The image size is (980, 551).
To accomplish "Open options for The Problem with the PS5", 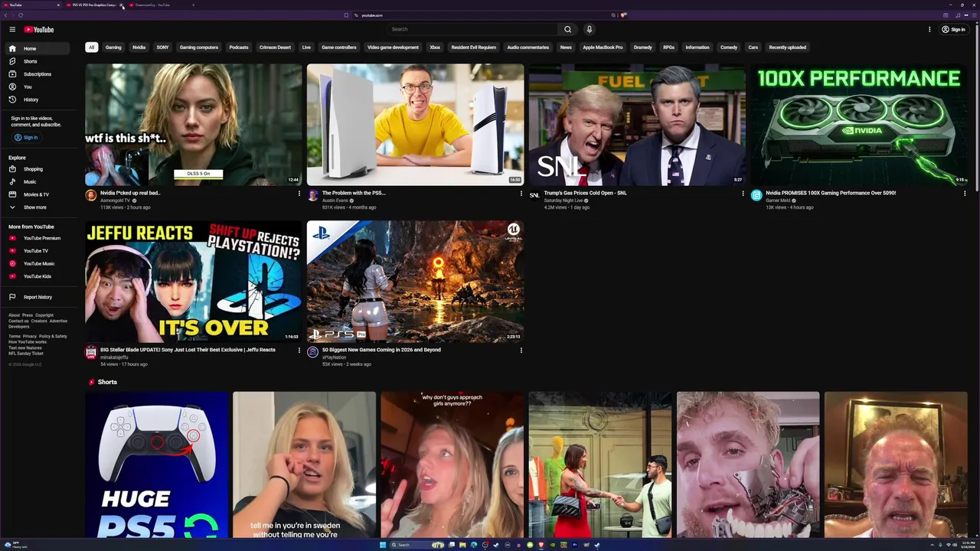I will click(x=521, y=194).
